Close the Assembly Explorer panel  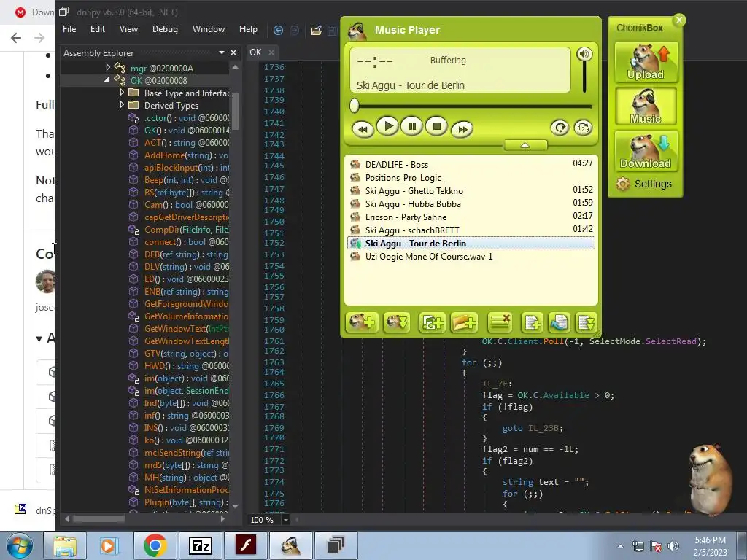coord(233,52)
